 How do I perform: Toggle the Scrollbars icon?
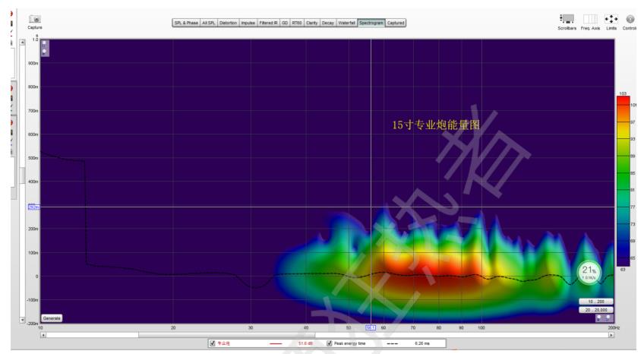[x=567, y=19]
